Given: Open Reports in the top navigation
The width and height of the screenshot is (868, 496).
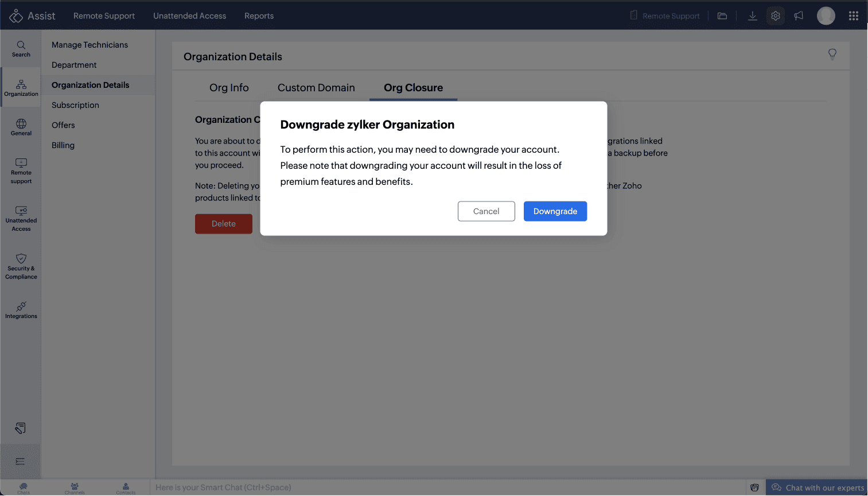Looking at the screenshot, I should [x=259, y=16].
